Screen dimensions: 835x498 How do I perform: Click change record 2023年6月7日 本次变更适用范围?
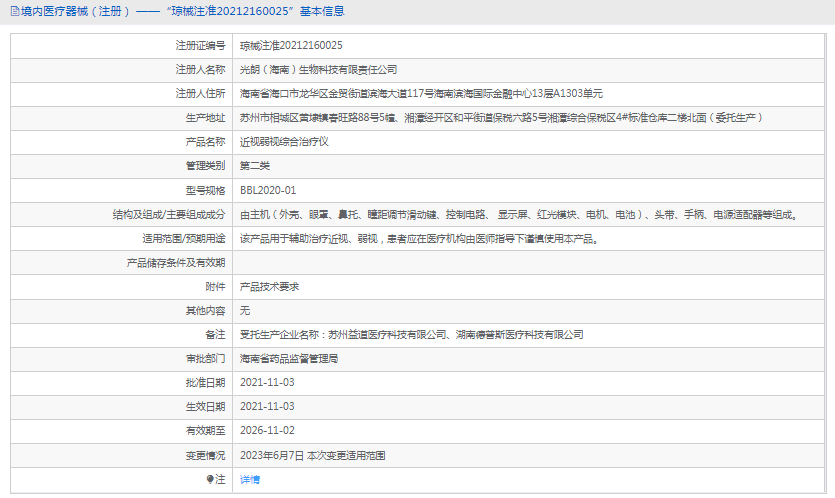313,455
